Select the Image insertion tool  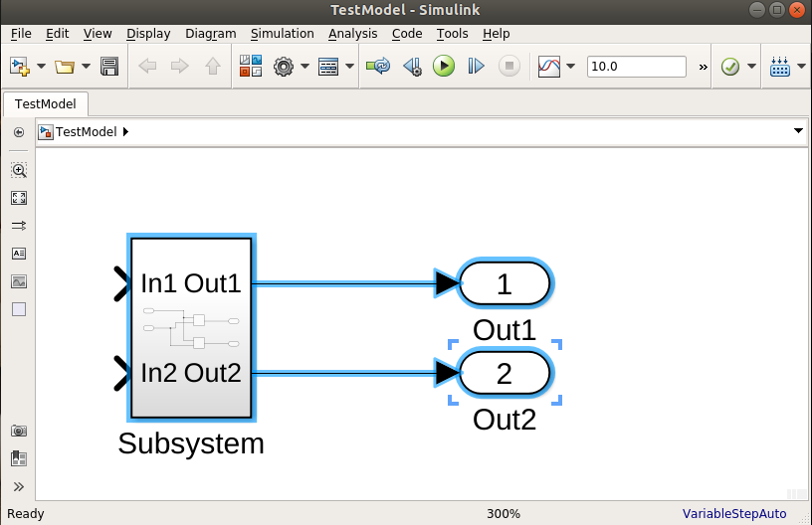pos(19,281)
